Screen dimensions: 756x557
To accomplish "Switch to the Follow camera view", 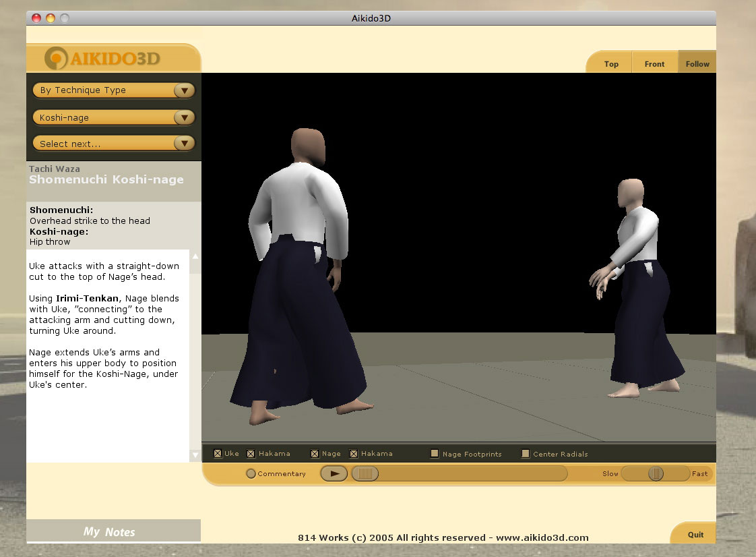I will [x=697, y=63].
